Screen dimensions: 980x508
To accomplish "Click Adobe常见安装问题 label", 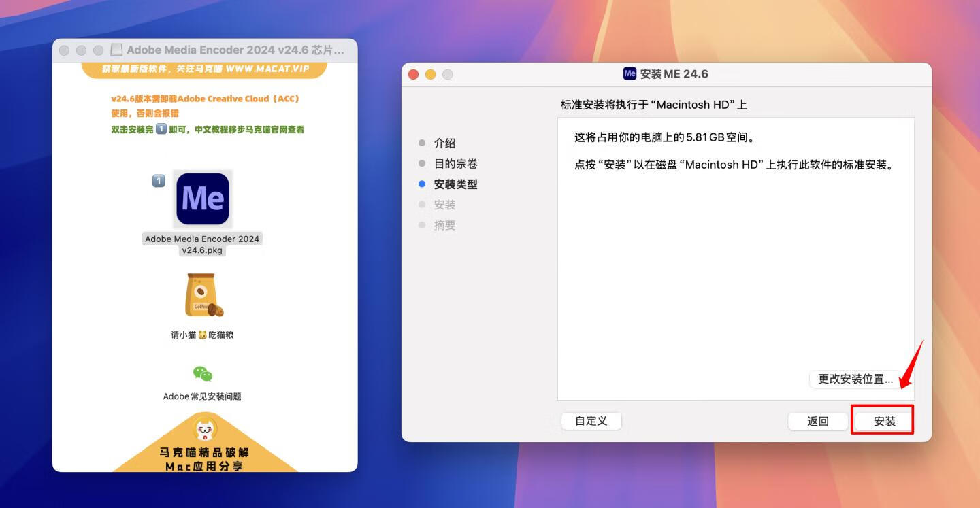I will tap(202, 396).
